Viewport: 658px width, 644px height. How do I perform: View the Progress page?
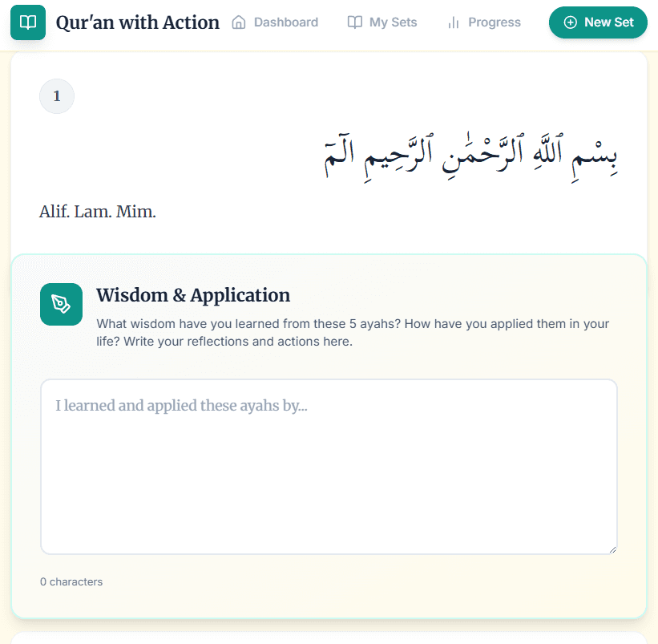(x=495, y=22)
